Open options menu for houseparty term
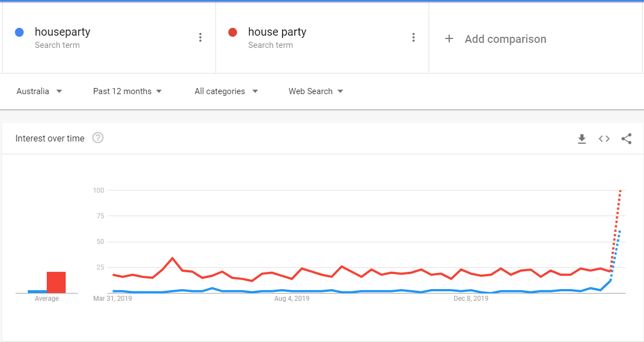This screenshot has width=644, height=342. pos(200,37)
